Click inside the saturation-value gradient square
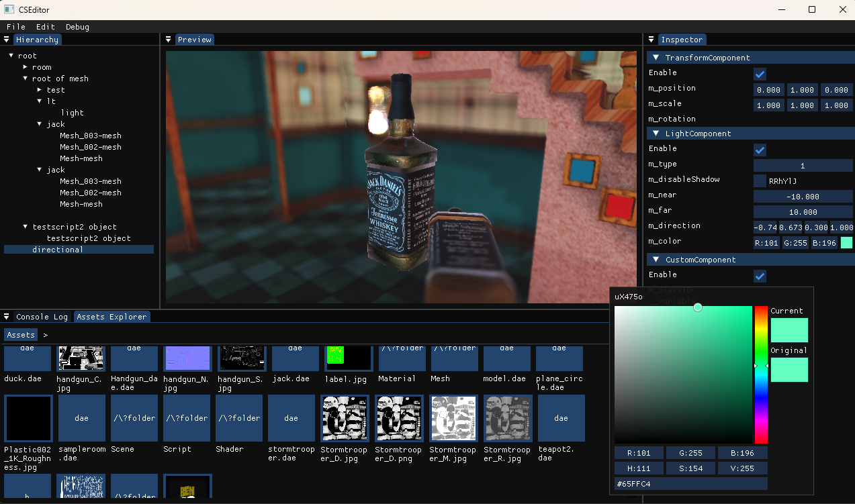Viewport: 855px width, 504px height. (x=683, y=375)
